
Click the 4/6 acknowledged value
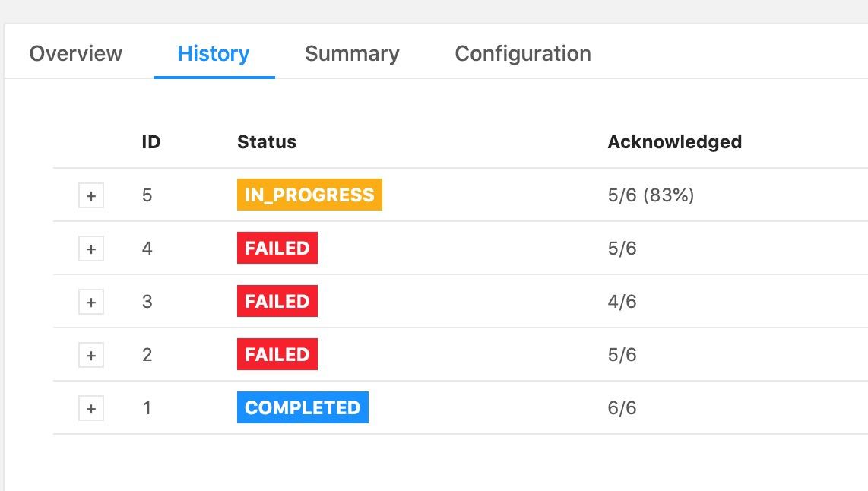[622, 302]
